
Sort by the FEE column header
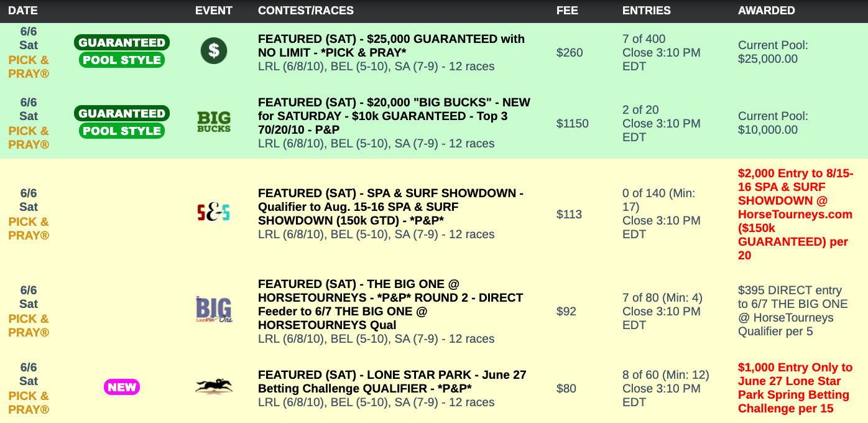(x=567, y=11)
